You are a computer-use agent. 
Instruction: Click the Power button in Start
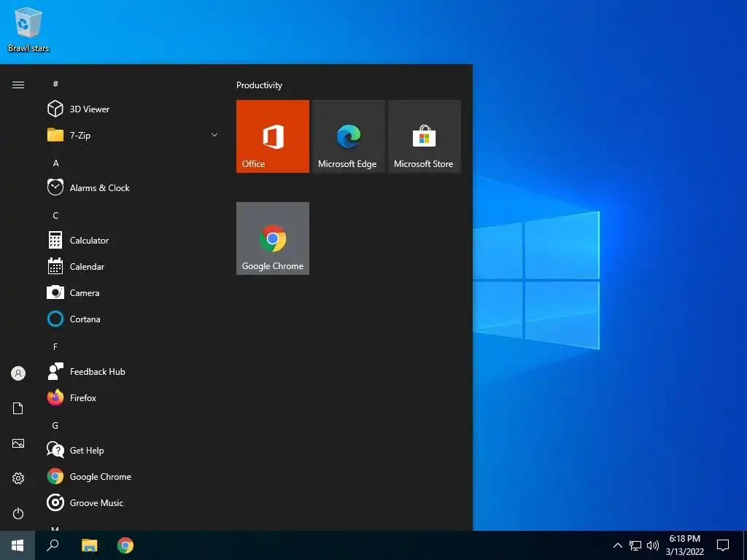[18, 513]
